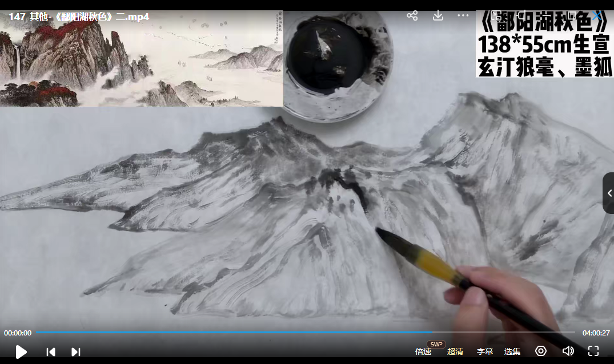614x364 pixels.
Task: Open the three-dot more options menu
Action: click(463, 15)
